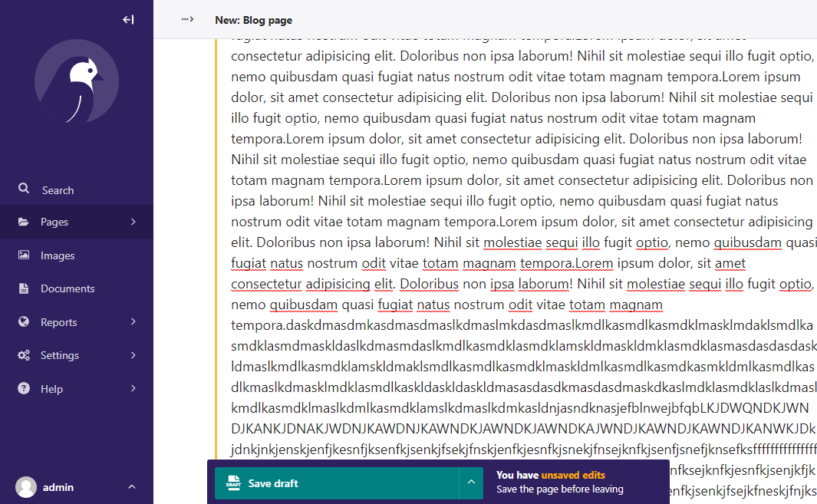Open the Images section via its picture icon
817x504 pixels.
pos(22,255)
